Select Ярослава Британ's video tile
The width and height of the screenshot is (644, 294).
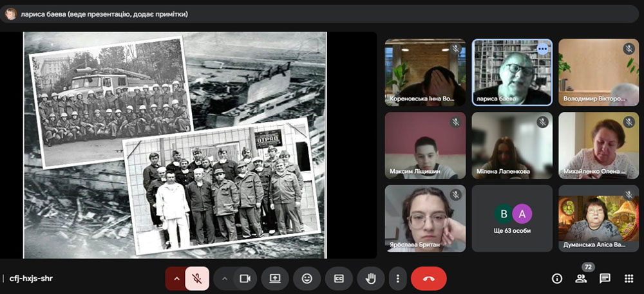[424, 219]
